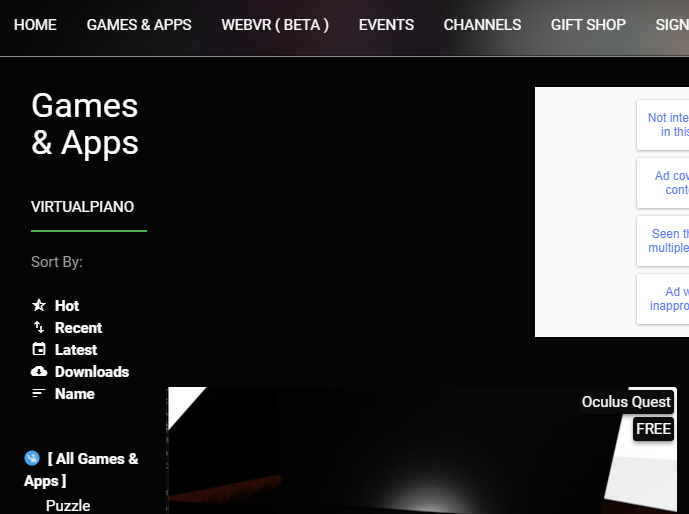Choose ad feedback 'Ad covered content'
This screenshot has width=689, height=514.
click(x=663, y=183)
